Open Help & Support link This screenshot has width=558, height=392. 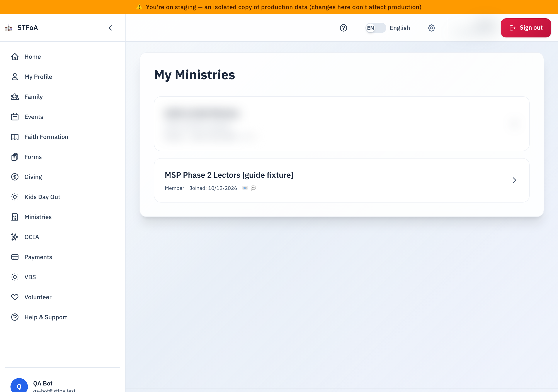(x=63, y=317)
